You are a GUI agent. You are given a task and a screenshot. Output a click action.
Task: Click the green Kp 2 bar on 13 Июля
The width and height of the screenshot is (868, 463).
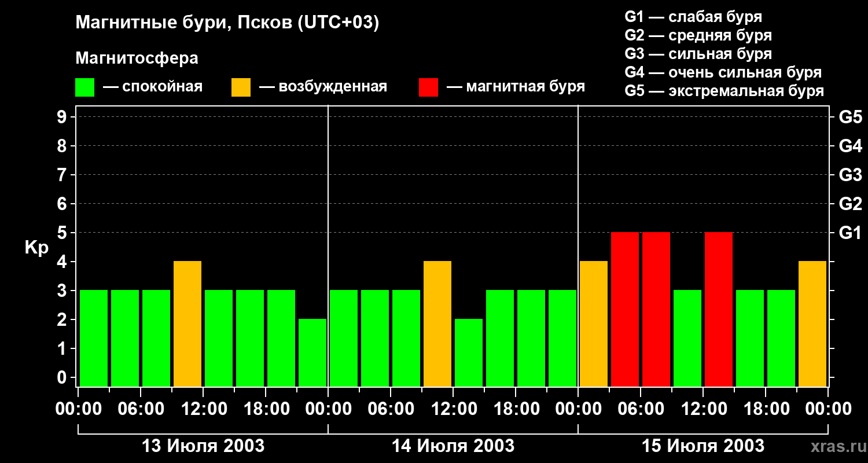(312, 352)
